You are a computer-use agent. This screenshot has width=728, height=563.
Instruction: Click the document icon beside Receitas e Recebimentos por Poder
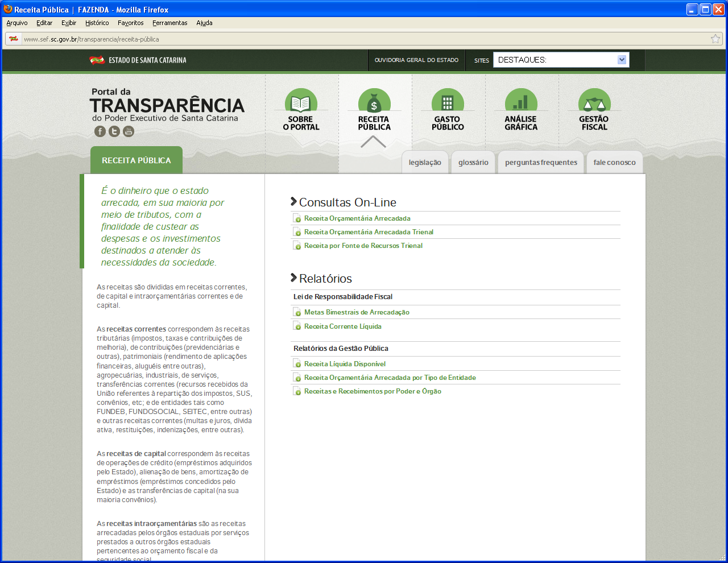(297, 391)
